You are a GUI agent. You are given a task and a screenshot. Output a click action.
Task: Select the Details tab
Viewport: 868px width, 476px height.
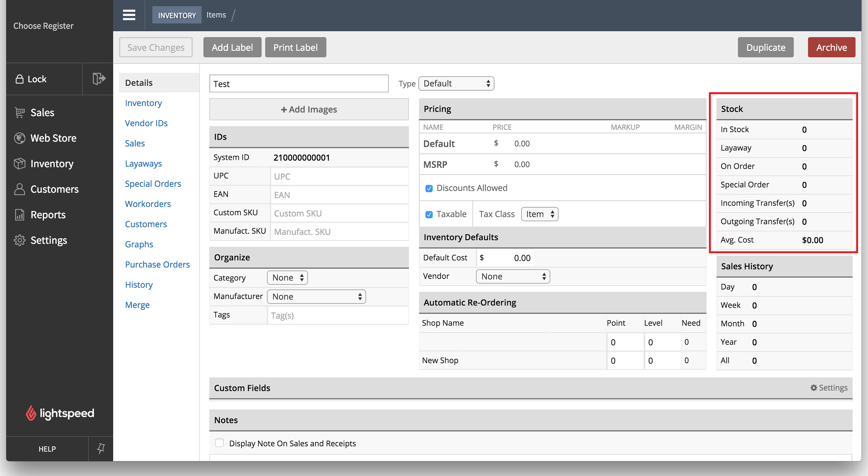[x=159, y=83]
